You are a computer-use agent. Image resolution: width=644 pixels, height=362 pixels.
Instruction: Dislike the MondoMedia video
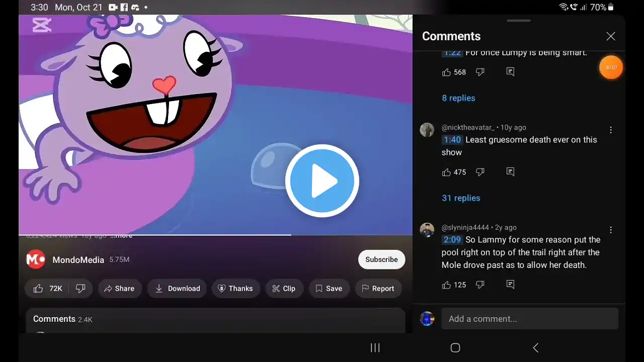click(x=80, y=289)
